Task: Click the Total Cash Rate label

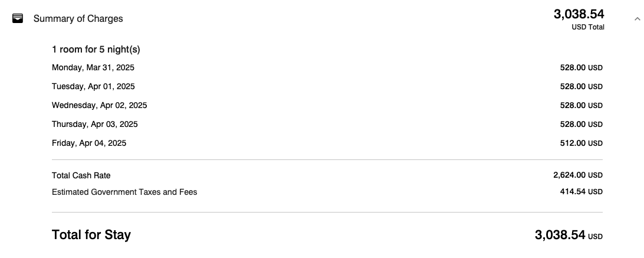Action: (x=81, y=176)
